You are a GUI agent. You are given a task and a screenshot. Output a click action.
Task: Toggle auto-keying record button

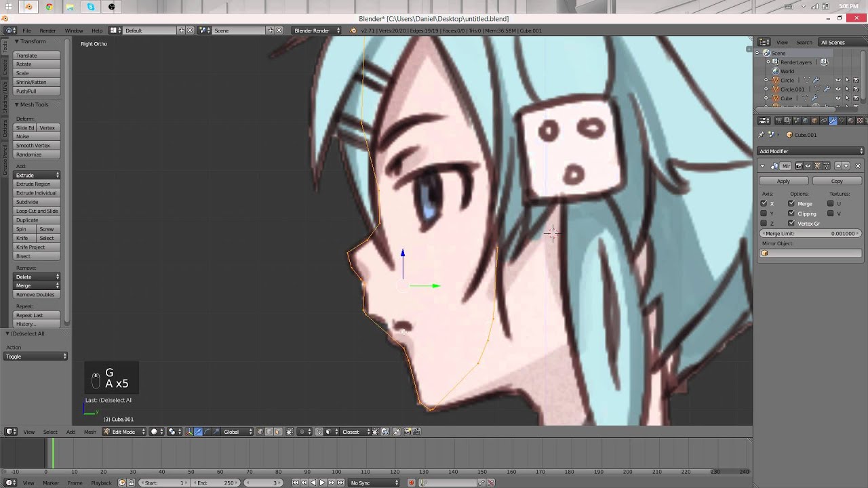[x=411, y=483]
